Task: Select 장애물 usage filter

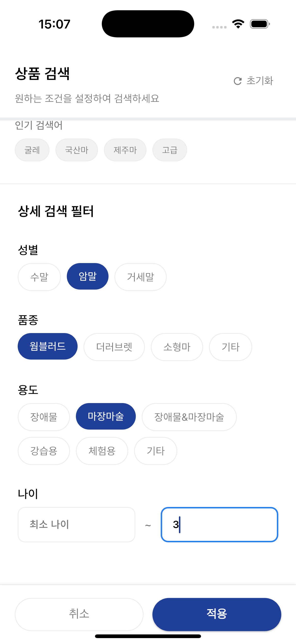Action: coord(44,417)
